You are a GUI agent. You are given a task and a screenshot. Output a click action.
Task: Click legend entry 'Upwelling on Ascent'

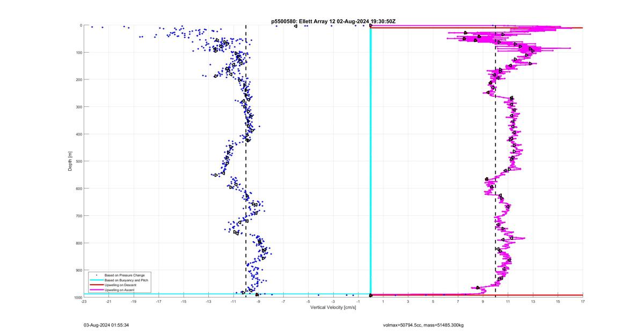click(x=120, y=290)
